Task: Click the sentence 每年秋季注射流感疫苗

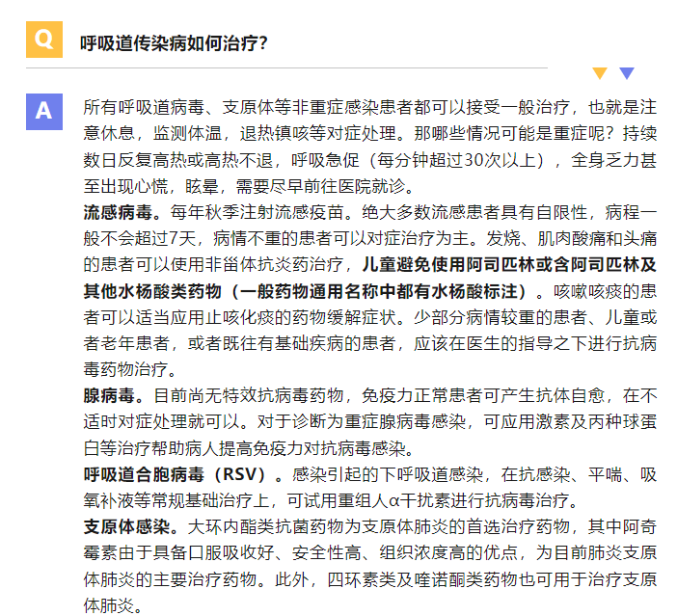Action: [x=257, y=212]
